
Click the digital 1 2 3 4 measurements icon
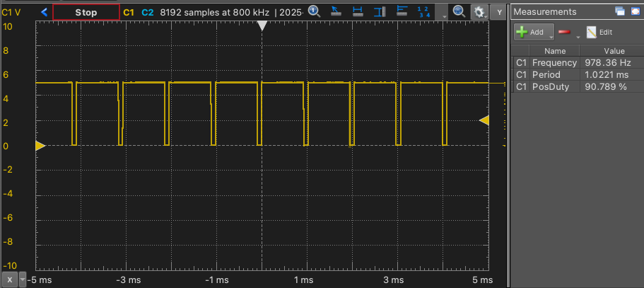(x=423, y=12)
